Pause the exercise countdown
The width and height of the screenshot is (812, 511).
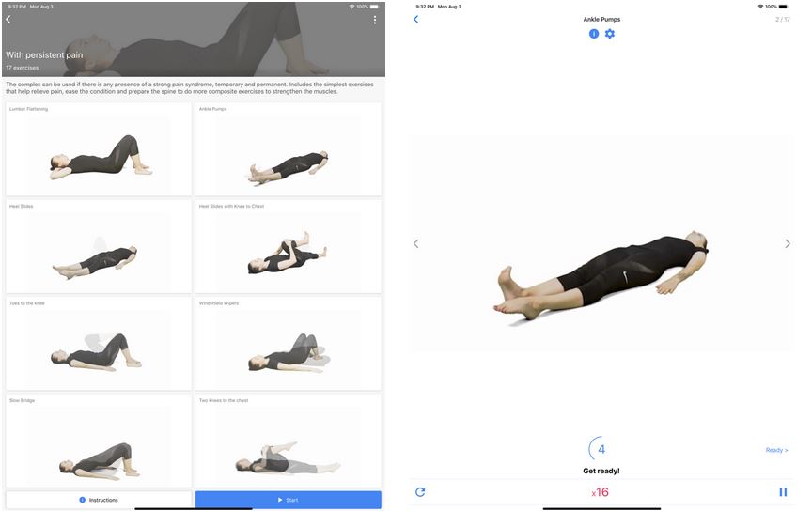[x=783, y=492]
